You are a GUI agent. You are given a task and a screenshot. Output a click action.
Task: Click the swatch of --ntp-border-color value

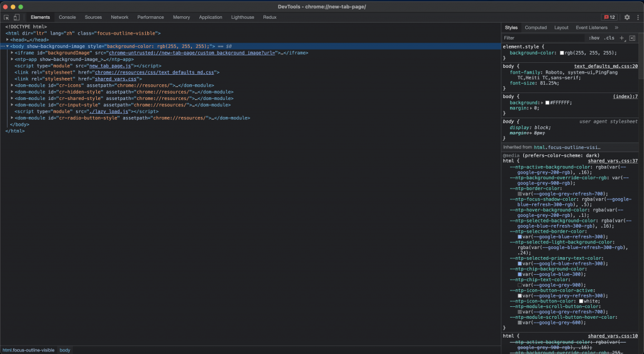(x=519, y=194)
